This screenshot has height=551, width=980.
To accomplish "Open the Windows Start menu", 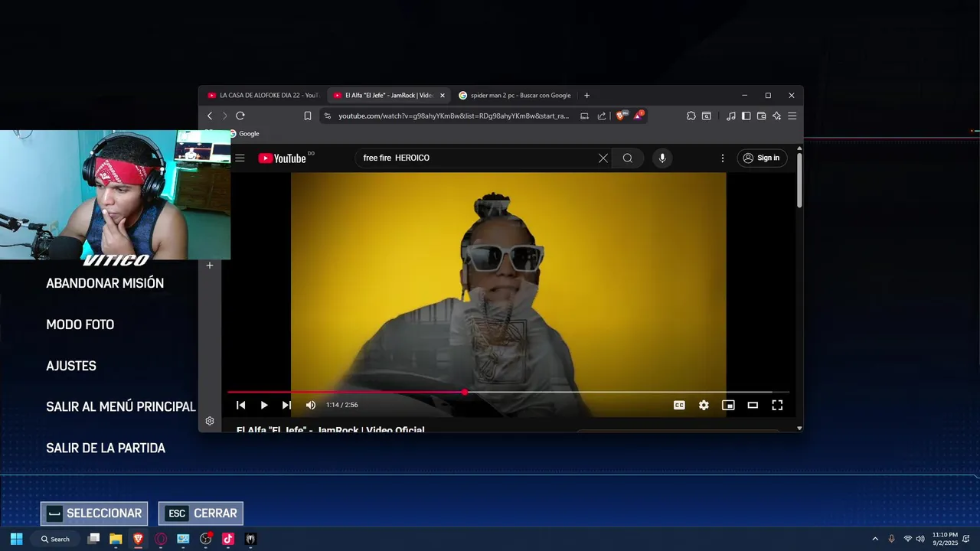I will tap(16, 539).
